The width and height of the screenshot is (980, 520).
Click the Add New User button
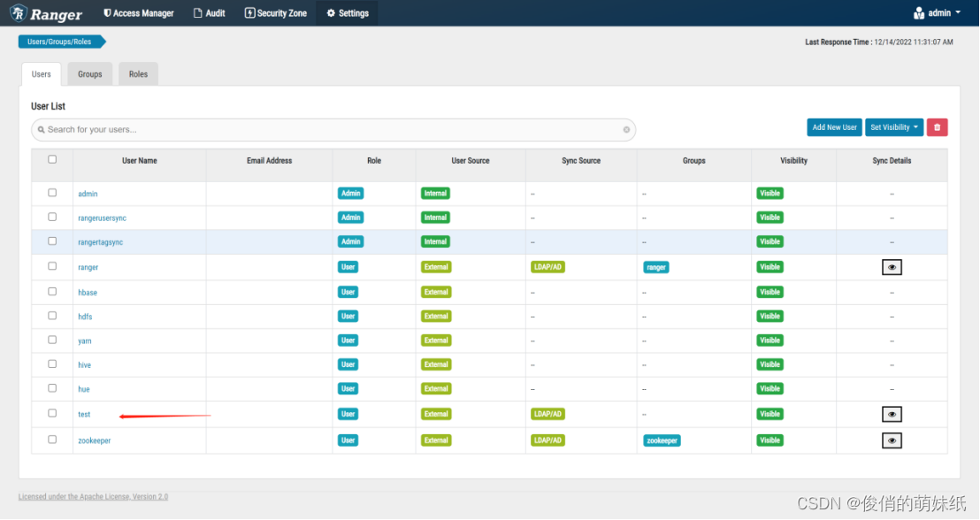pos(834,126)
